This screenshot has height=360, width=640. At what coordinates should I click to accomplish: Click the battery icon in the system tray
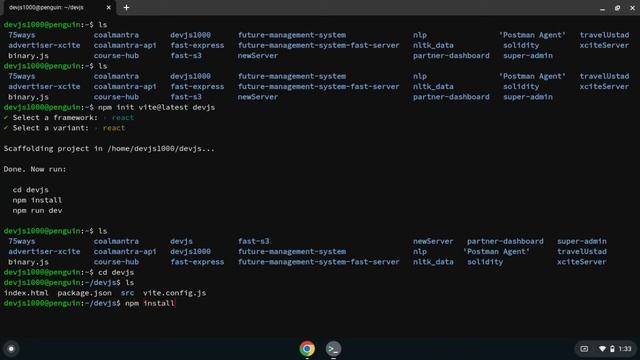coord(612,349)
